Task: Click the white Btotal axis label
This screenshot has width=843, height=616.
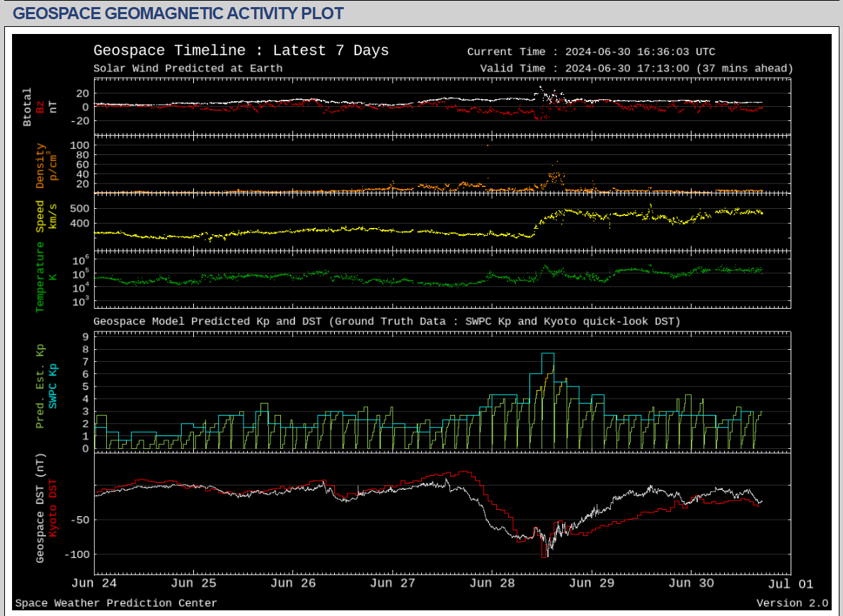Action: pos(28,107)
